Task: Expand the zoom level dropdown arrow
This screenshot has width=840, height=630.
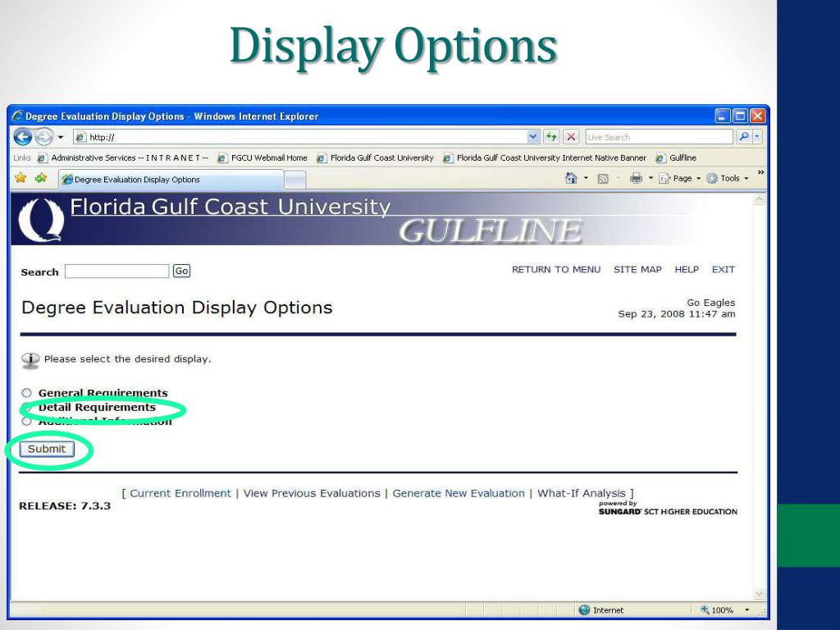Action: [x=746, y=609]
